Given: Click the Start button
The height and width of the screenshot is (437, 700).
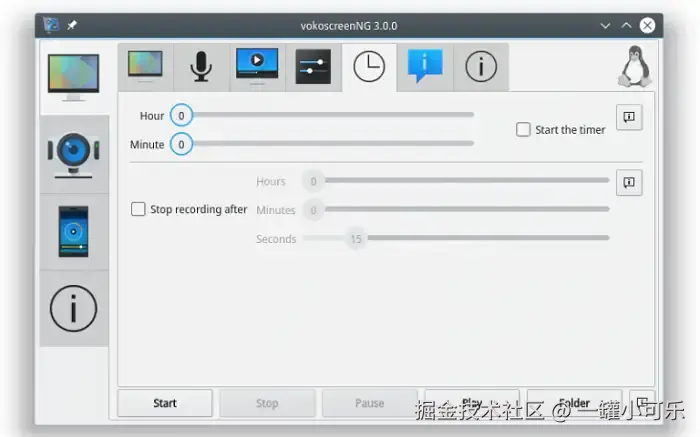Looking at the screenshot, I should coord(165,403).
